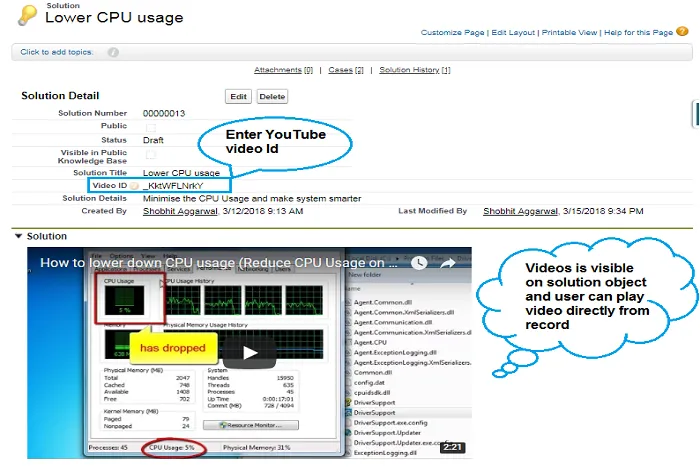The width and height of the screenshot is (700, 467).
Task: Click the Status value Draft
Action: point(153,140)
